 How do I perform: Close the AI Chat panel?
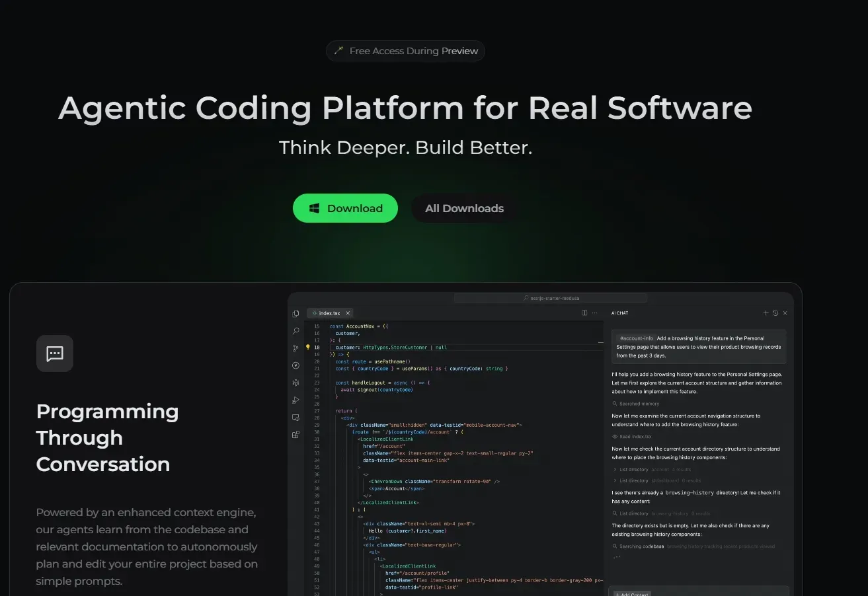785,313
